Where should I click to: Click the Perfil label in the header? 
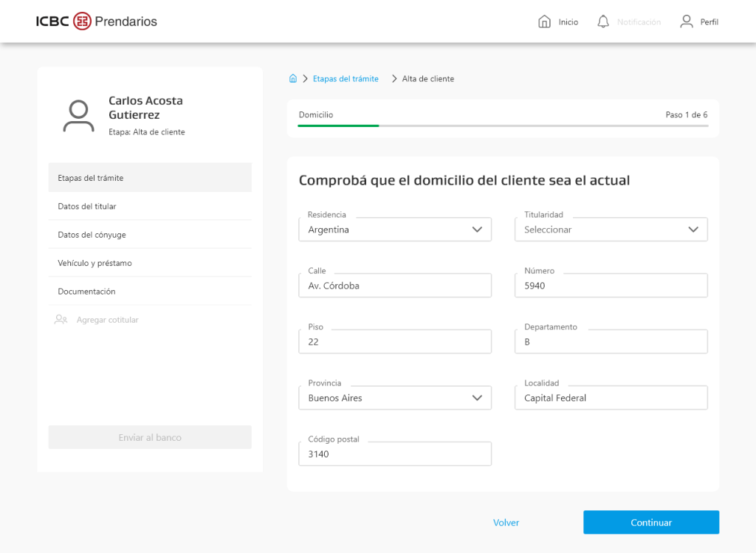pyautogui.click(x=709, y=22)
